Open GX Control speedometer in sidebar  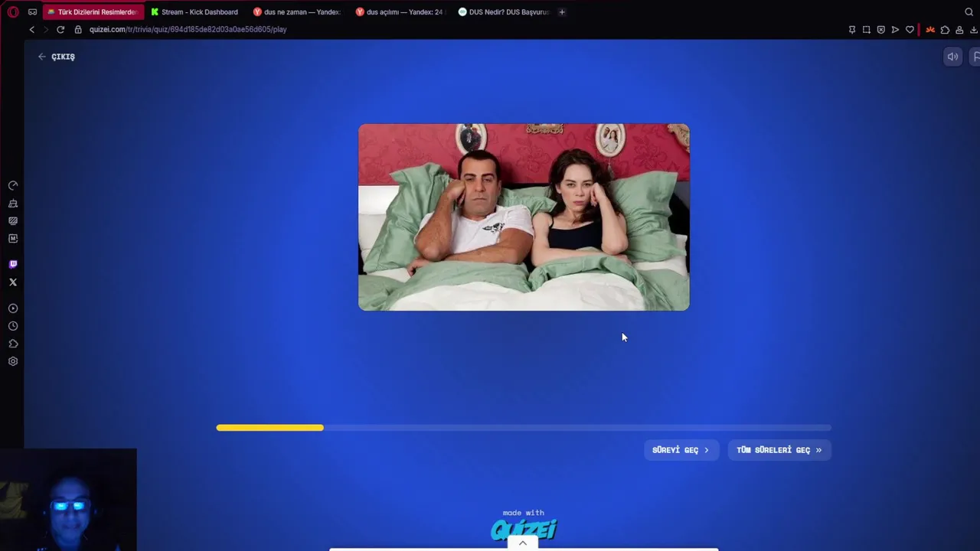click(13, 186)
